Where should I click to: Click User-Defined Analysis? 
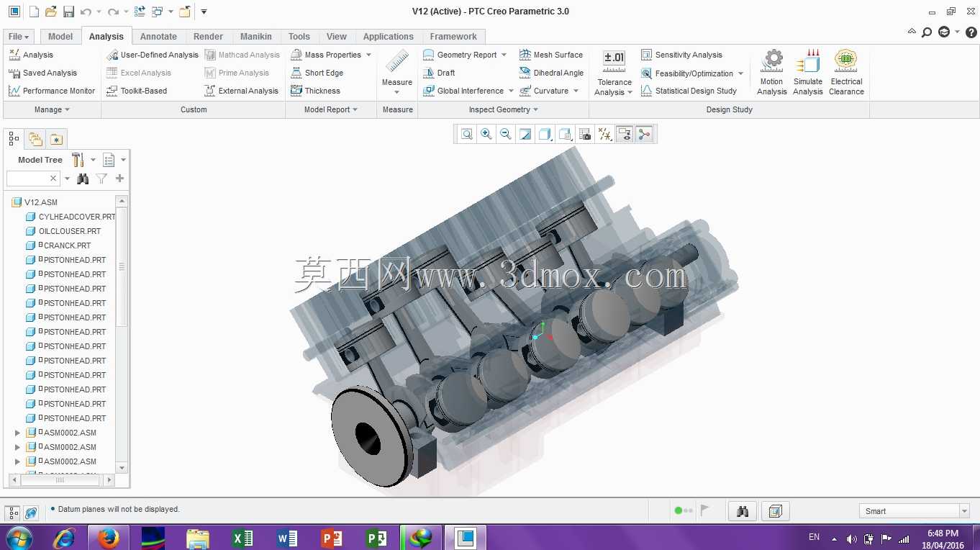coord(153,55)
